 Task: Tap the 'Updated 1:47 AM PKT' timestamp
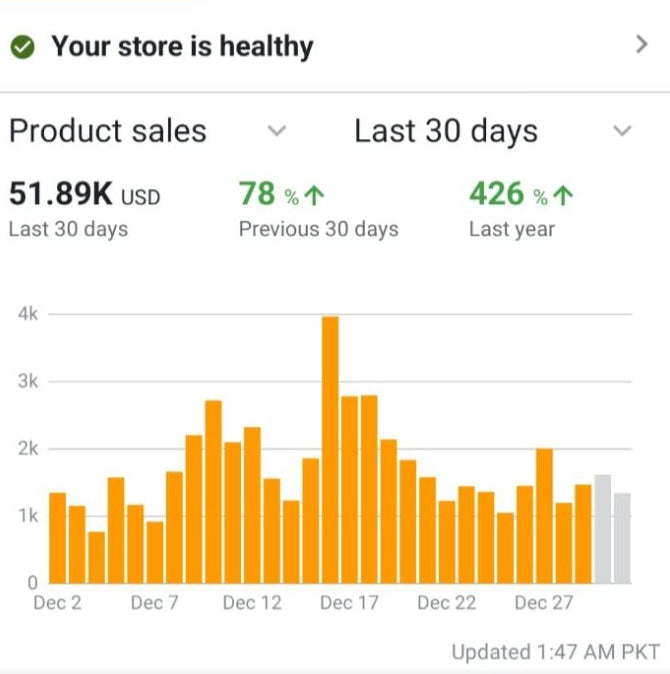tap(555, 652)
